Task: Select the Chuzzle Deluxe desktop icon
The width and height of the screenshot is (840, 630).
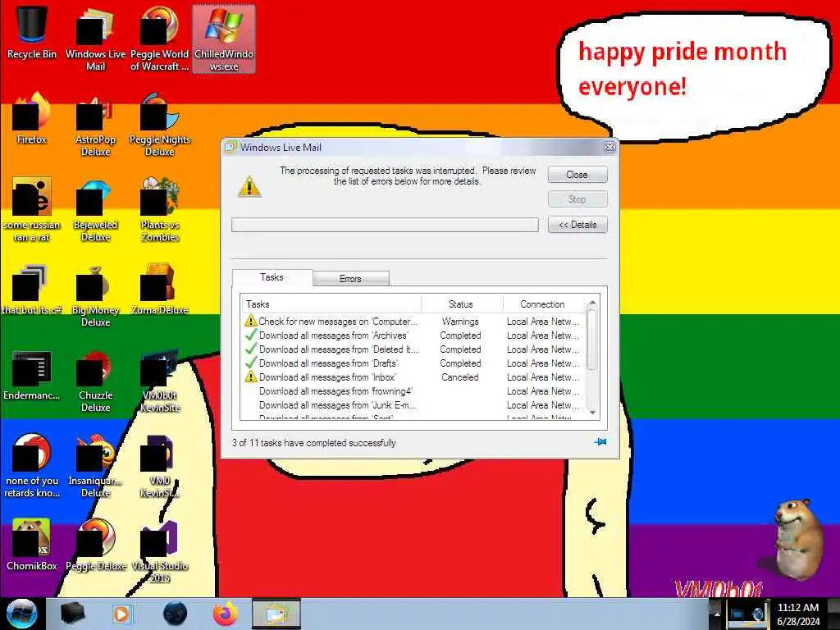Action: click(95, 381)
